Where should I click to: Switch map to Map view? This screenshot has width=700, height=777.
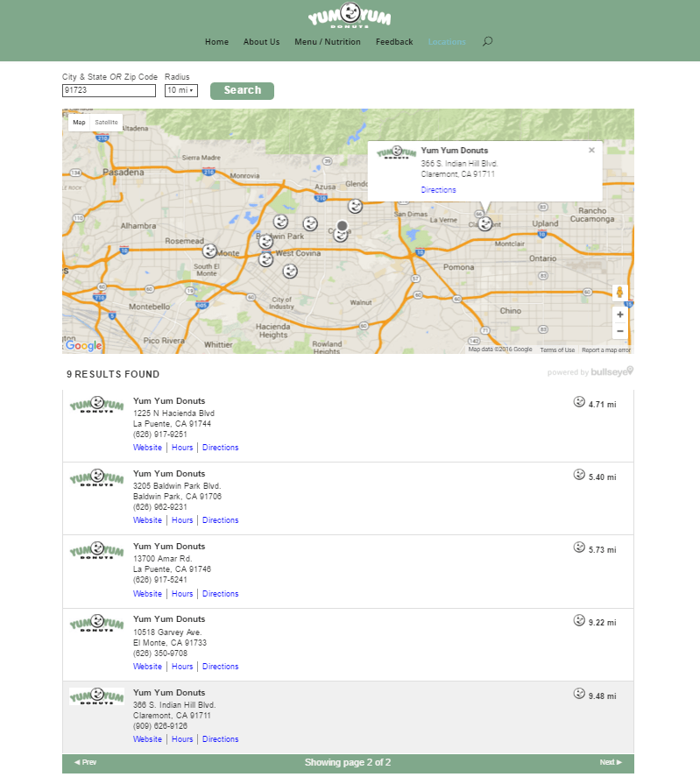[79, 123]
